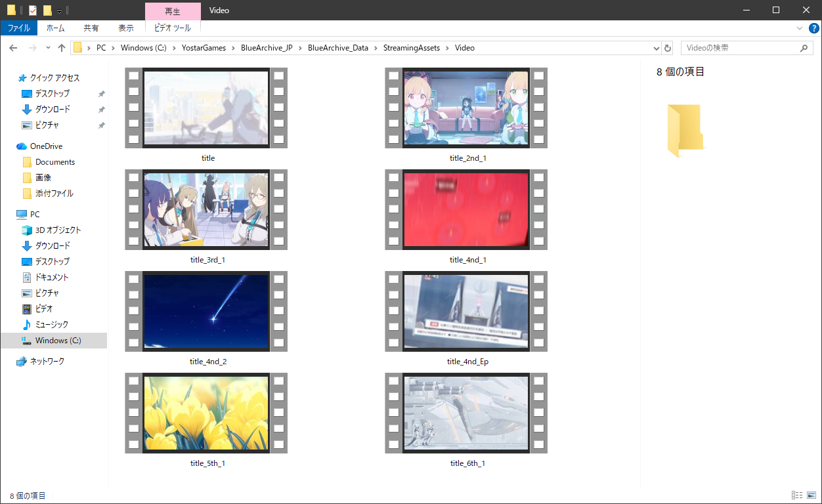Switch to the 表示 ribbon tab
Viewport: 822px width, 504px height.
[x=125, y=28]
